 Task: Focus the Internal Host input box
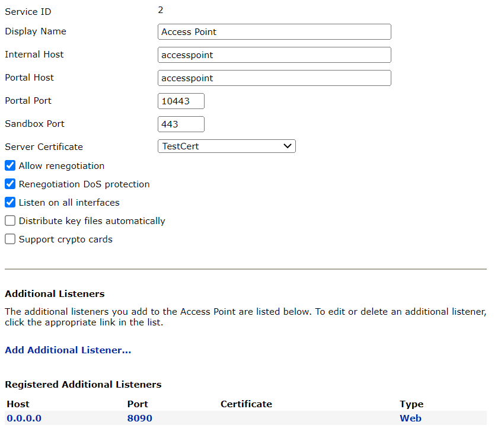[274, 55]
